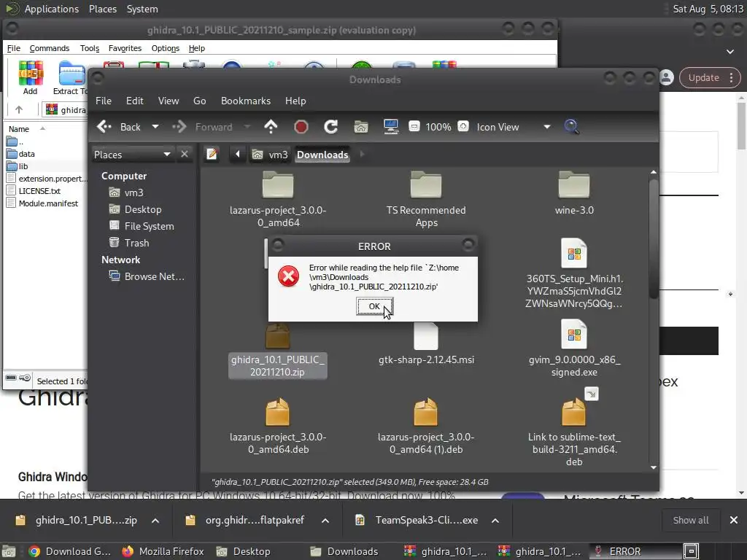
Task: Click Extract To icon in WinRAR window
Action: [x=71, y=77]
